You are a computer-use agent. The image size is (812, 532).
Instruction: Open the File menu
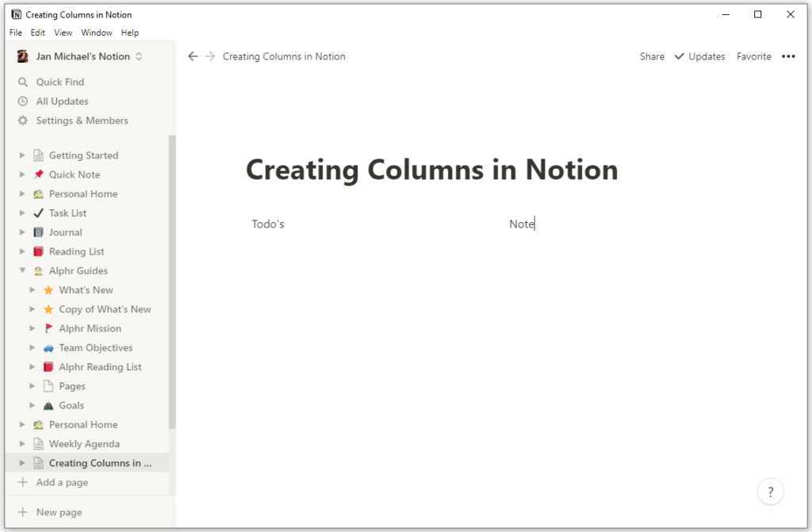click(15, 33)
